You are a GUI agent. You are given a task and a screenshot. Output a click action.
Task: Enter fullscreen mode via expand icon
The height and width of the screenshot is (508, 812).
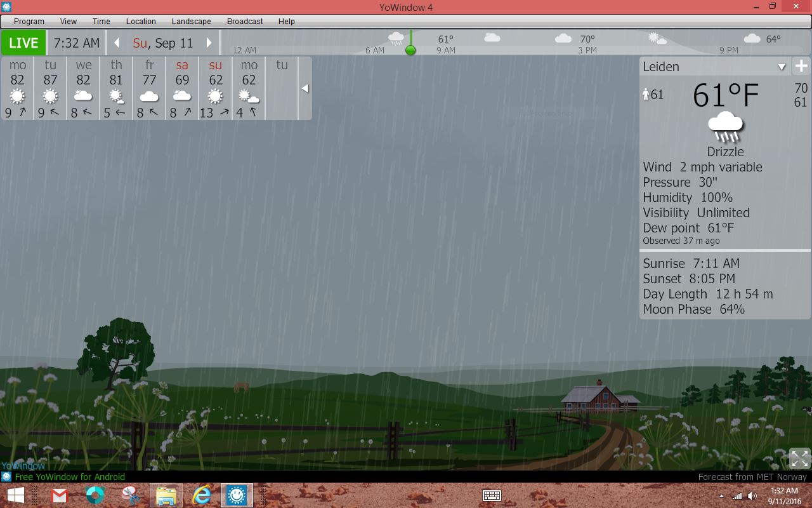click(x=799, y=458)
